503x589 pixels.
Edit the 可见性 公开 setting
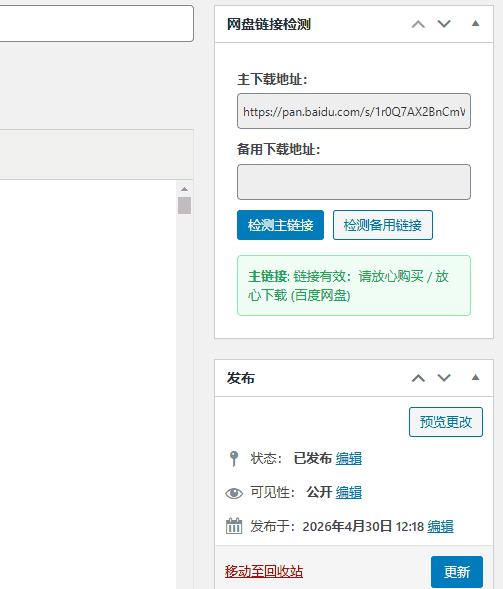pyautogui.click(x=349, y=492)
